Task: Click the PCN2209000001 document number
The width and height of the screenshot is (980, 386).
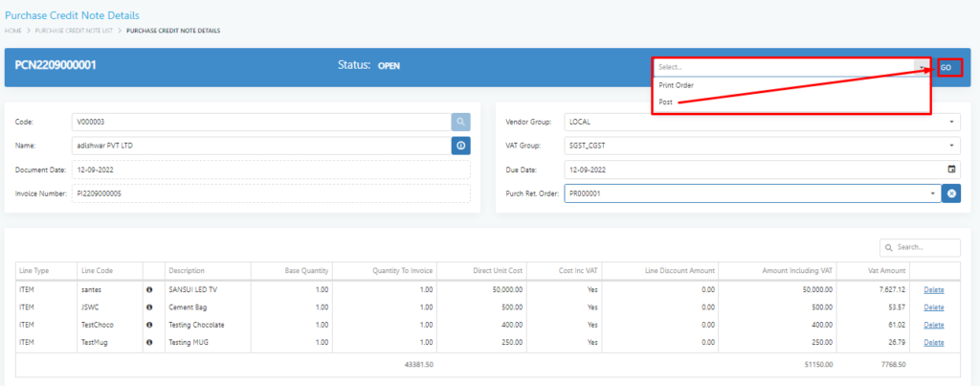Action: pyautogui.click(x=55, y=64)
